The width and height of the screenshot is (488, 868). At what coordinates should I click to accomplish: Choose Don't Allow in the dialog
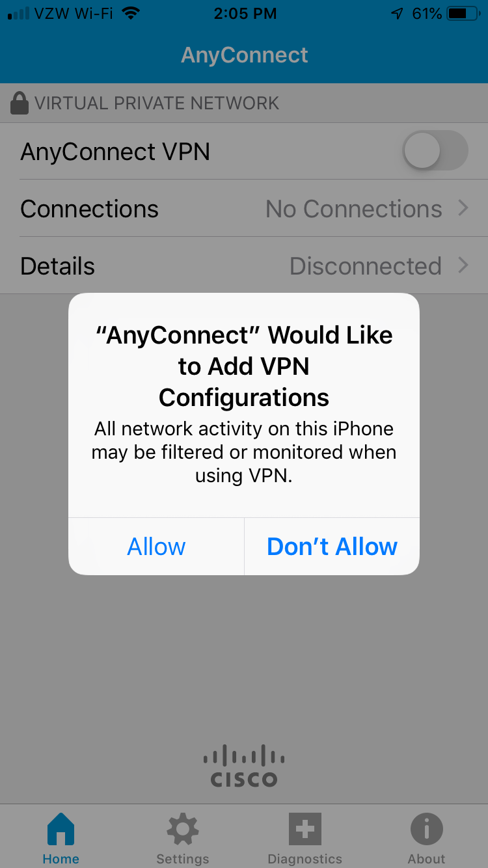(x=332, y=547)
